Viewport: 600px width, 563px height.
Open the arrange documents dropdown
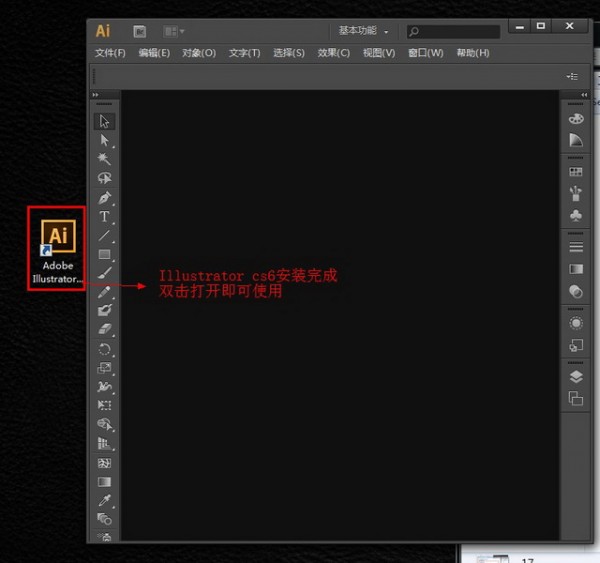[x=174, y=31]
